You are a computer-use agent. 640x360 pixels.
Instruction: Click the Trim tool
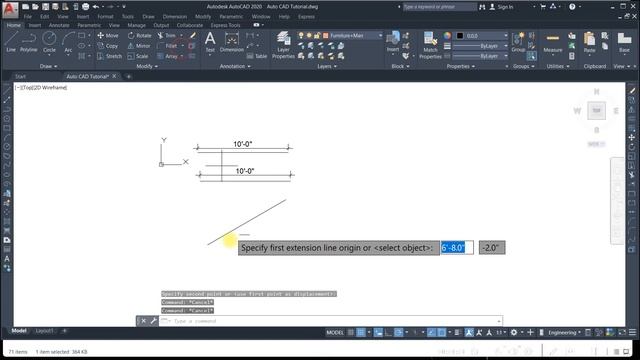167,36
